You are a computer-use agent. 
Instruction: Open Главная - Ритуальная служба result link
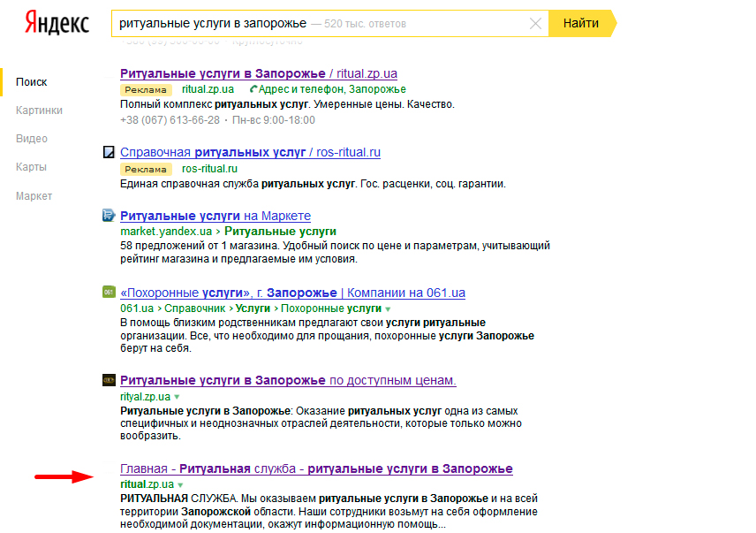point(315,468)
